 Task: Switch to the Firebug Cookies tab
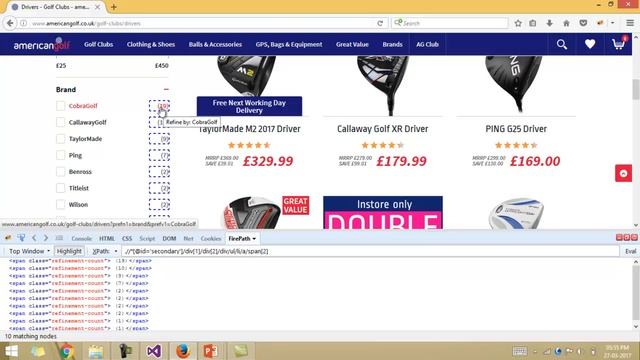coord(211,238)
